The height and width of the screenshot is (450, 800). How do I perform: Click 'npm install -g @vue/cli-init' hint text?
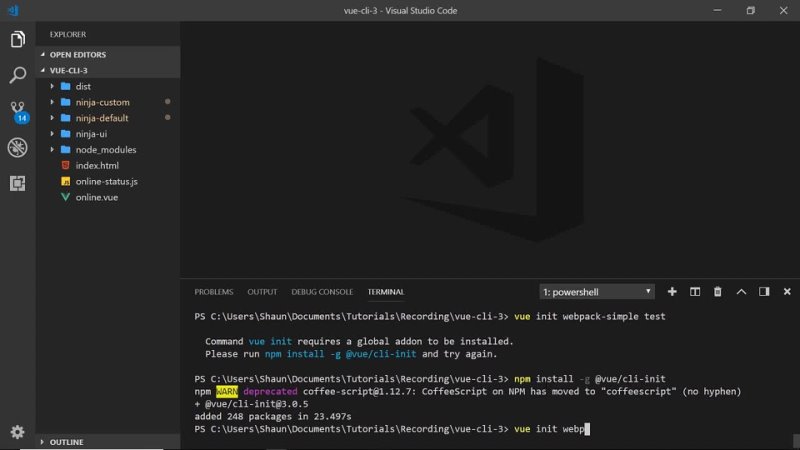tap(340, 354)
